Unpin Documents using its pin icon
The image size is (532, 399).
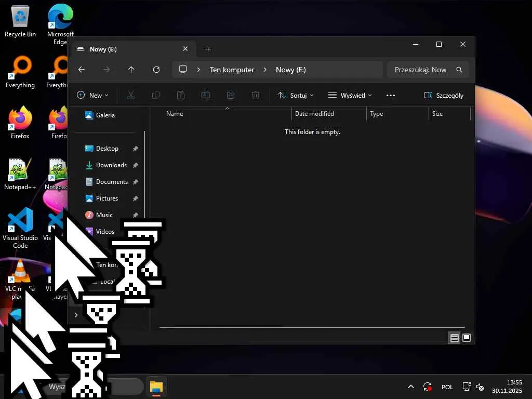point(136,182)
